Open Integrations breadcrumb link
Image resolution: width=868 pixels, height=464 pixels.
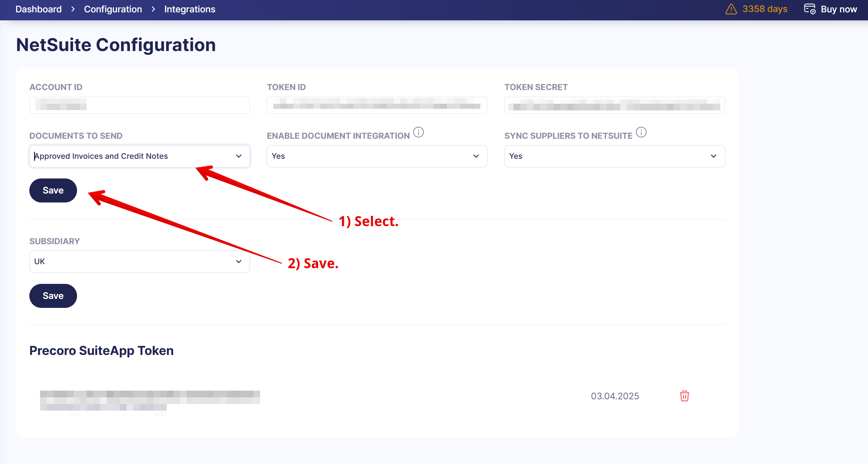click(189, 9)
